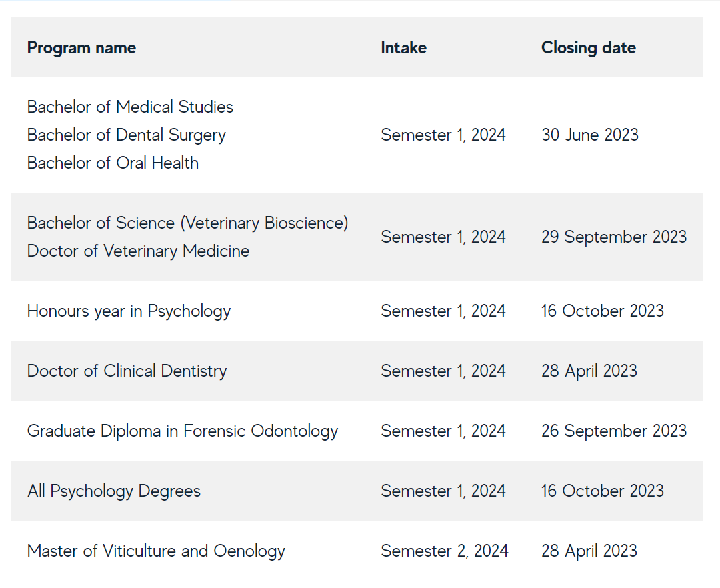Viewport: 720px width, 588px height.
Task: Click Bachelor of Science (Veterinary Bioscience)
Action: coord(187,223)
